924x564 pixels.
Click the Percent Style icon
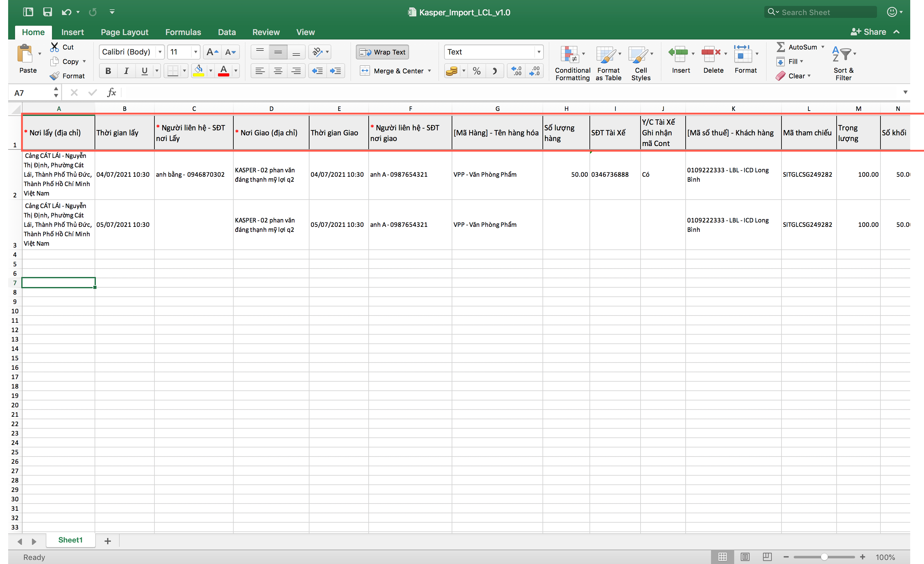(x=477, y=71)
